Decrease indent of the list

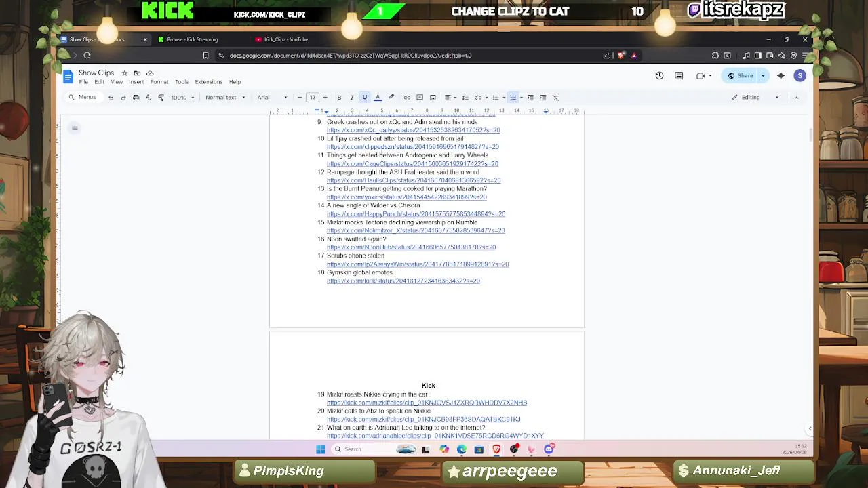(530, 98)
